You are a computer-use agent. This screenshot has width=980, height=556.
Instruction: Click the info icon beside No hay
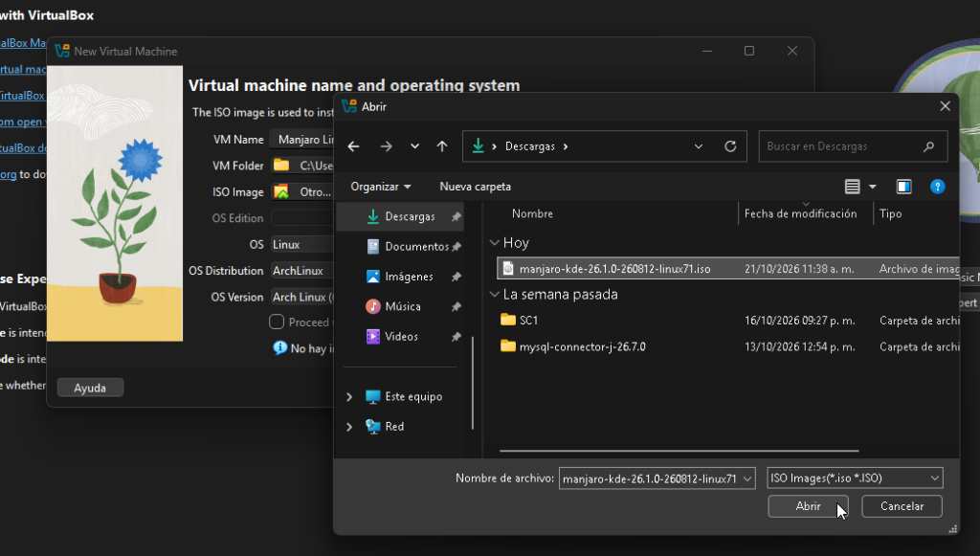[280, 348]
